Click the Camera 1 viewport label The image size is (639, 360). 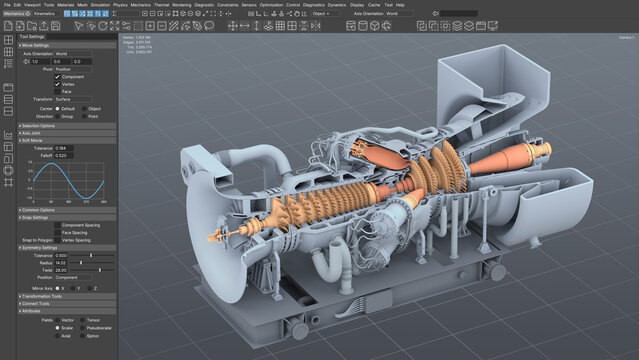tap(626, 37)
